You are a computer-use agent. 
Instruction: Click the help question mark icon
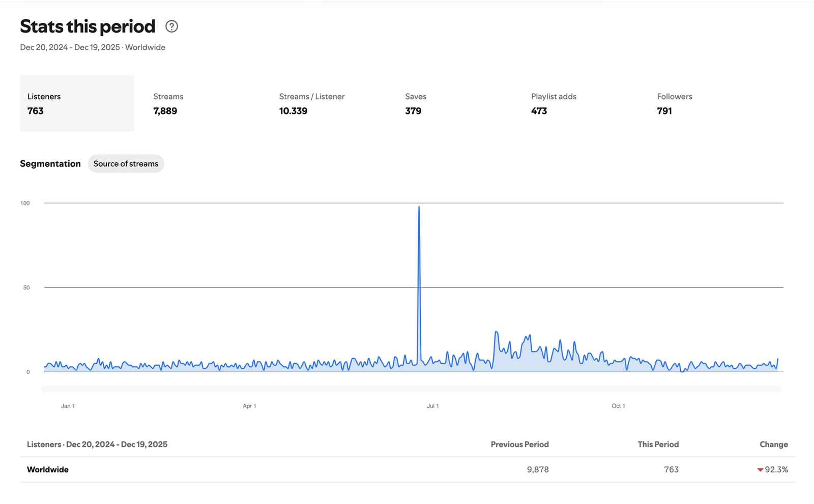click(171, 26)
